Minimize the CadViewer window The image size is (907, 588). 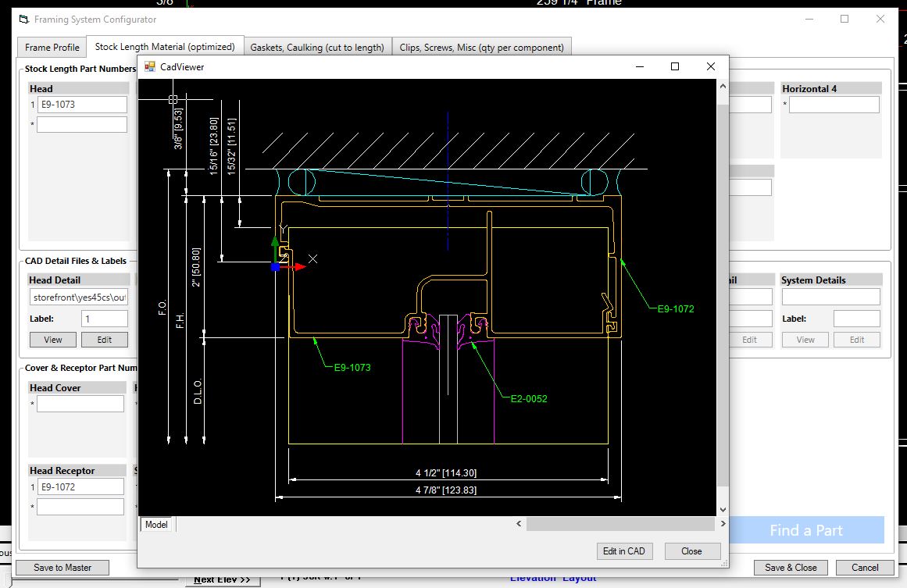[x=640, y=66]
